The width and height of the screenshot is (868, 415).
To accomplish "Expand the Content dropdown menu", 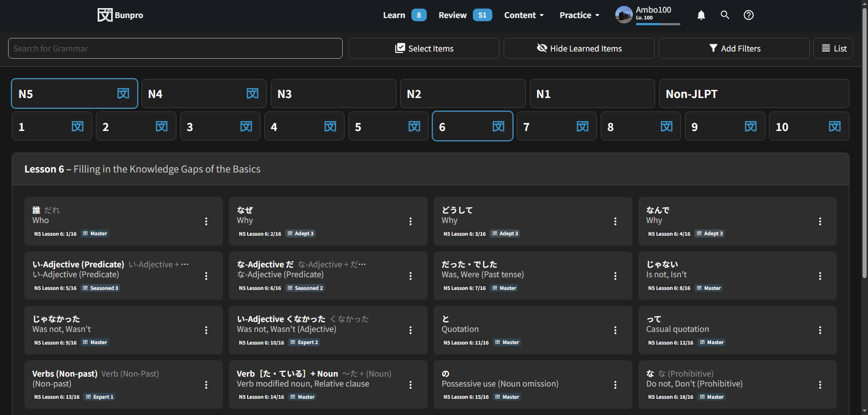I will coord(524,15).
